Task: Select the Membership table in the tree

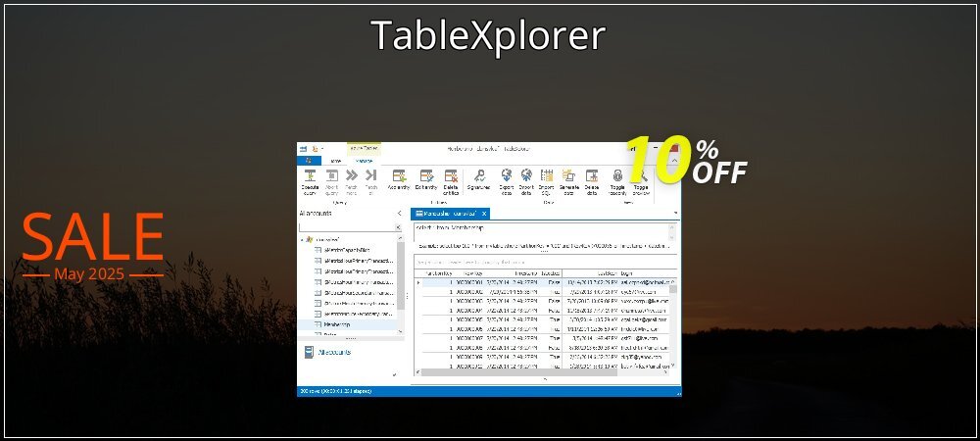Action: [x=337, y=324]
